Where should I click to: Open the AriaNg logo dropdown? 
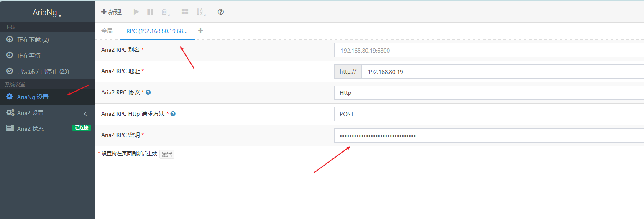(47, 12)
